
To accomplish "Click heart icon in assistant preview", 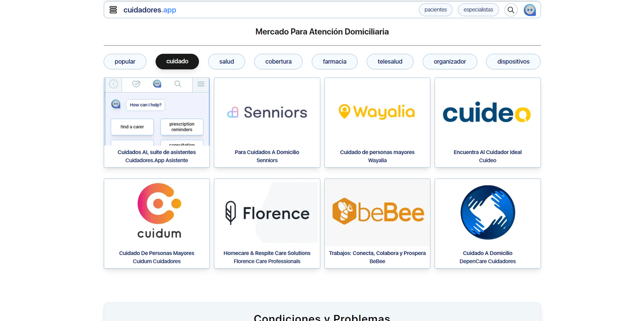I will (x=136, y=84).
